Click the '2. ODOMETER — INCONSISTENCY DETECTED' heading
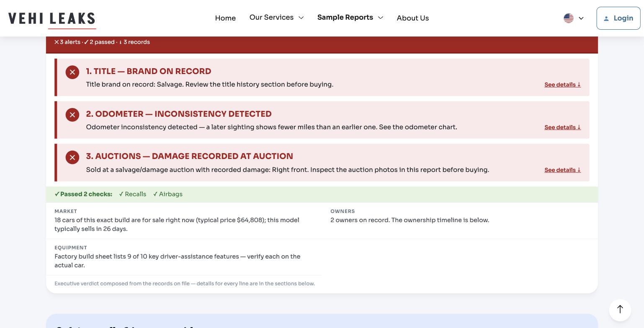The height and width of the screenshot is (328, 644). tap(179, 114)
